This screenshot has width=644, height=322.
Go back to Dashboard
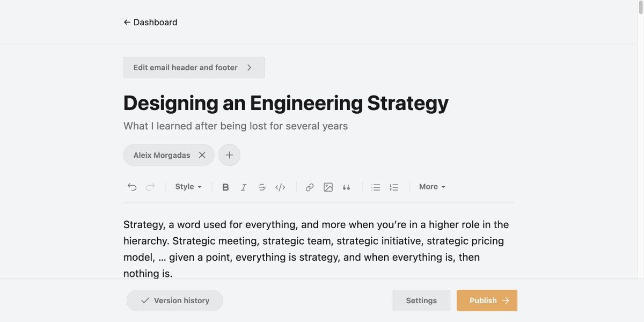(x=150, y=22)
